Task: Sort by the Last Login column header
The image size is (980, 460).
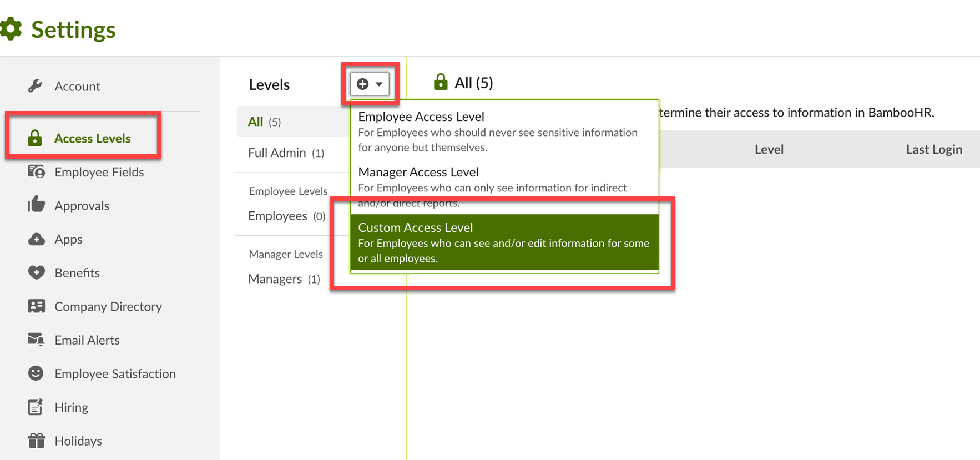Action: [934, 149]
